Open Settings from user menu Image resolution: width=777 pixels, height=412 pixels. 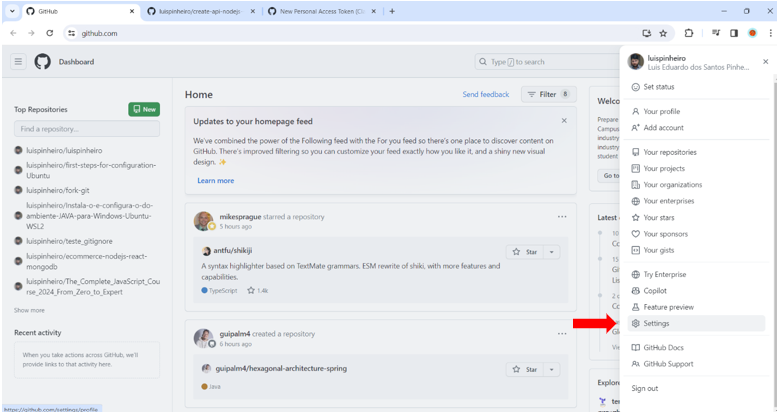[696, 323]
